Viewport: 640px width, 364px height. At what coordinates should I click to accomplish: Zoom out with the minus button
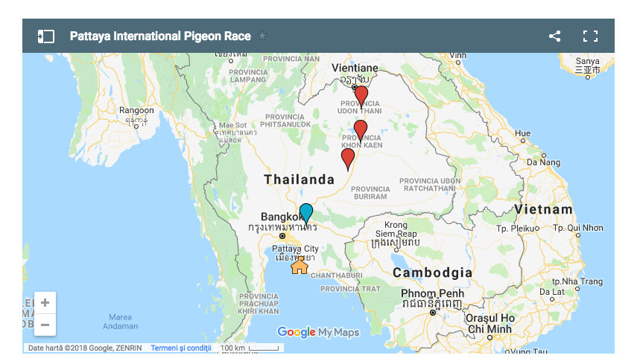(x=45, y=325)
